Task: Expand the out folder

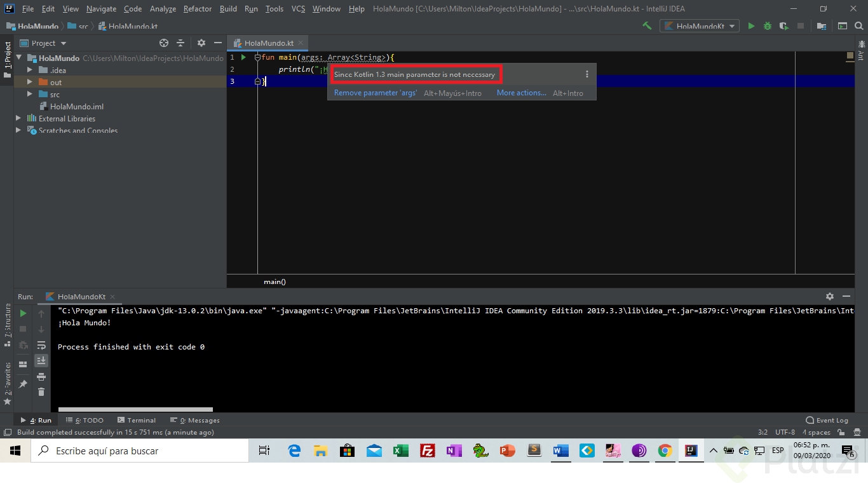Action: coord(29,82)
